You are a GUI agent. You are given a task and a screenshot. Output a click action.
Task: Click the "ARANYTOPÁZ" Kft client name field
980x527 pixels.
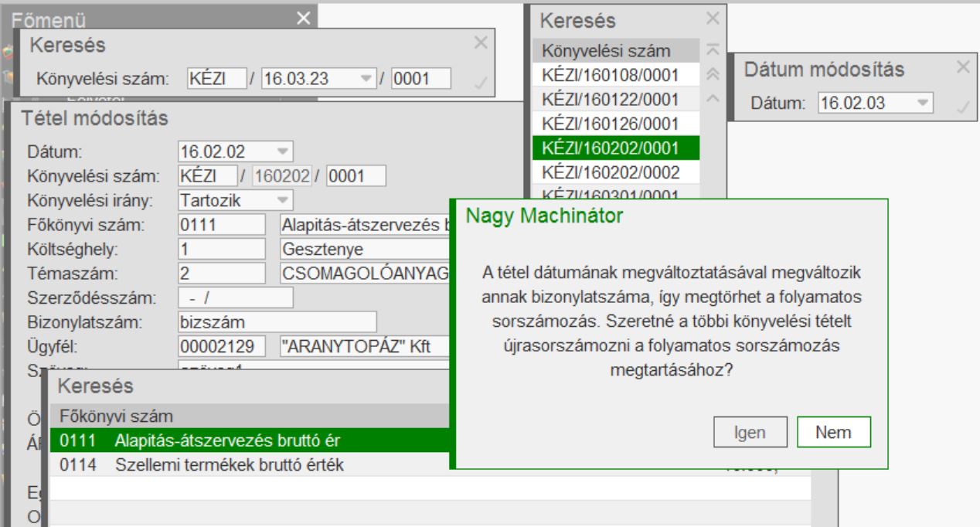click(363, 345)
